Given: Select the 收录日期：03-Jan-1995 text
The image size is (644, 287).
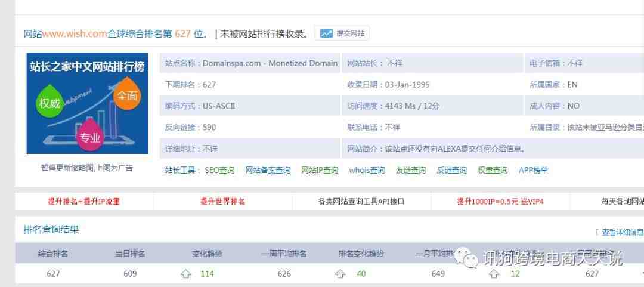Looking at the screenshot, I should pos(389,85).
